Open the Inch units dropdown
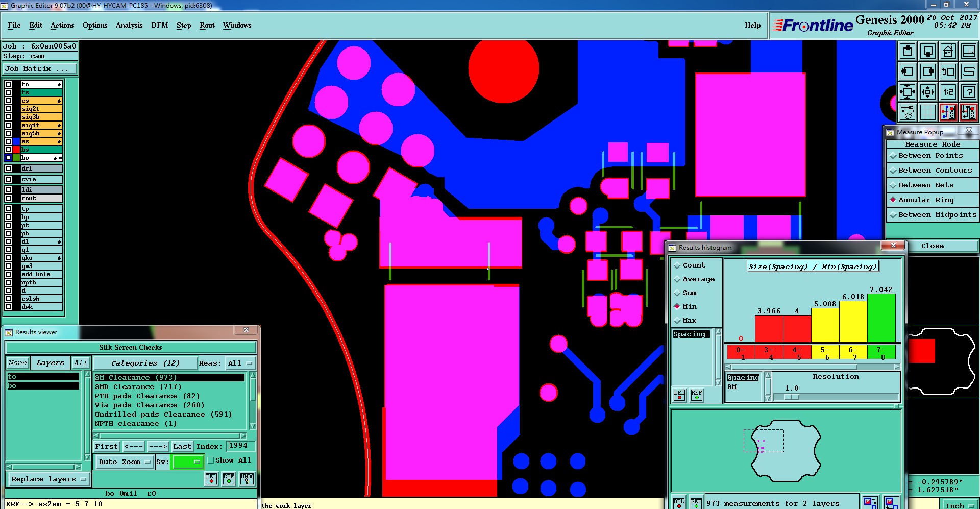 click(x=959, y=505)
